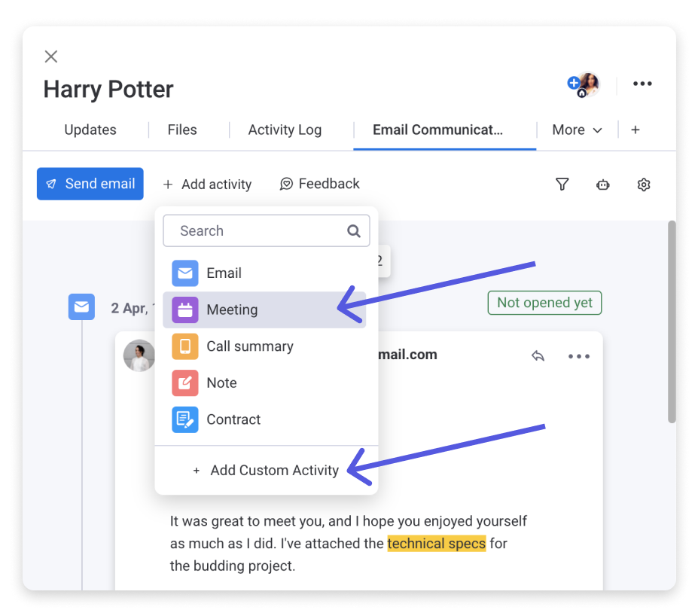This screenshot has width=698, height=616.
Task: Open the email card three-dot menu
Action: pyautogui.click(x=579, y=356)
